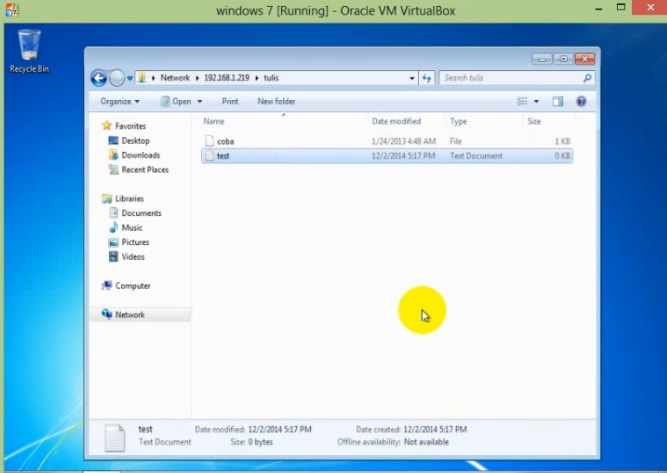The width and height of the screenshot is (667, 473).
Task: Open Explorer Help icon
Action: point(581,101)
